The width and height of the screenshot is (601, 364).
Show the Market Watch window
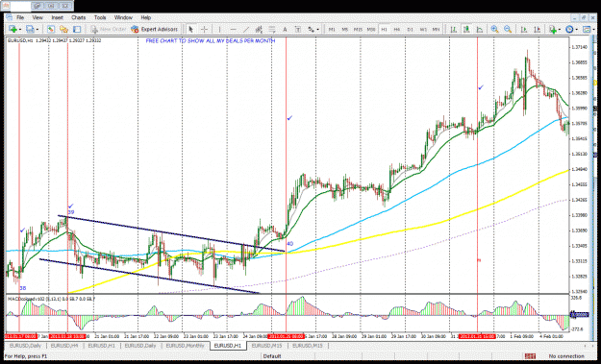click(x=51, y=30)
